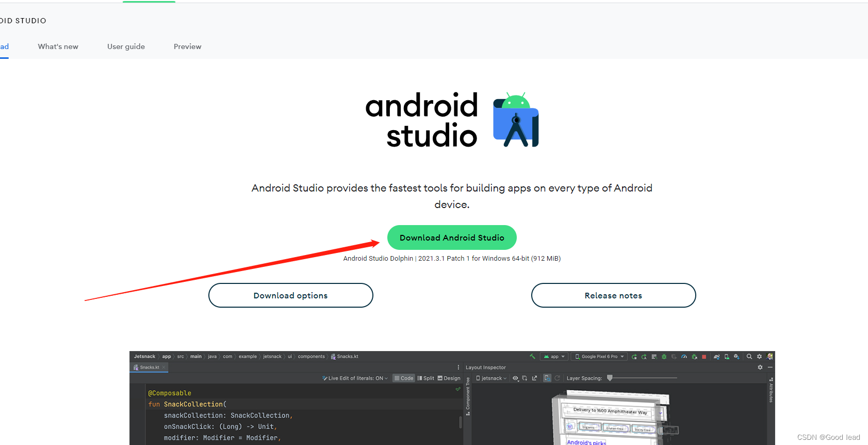The height and width of the screenshot is (445, 868).
Task: Click the Profiler gauge icon
Action: pyautogui.click(x=684, y=357)
